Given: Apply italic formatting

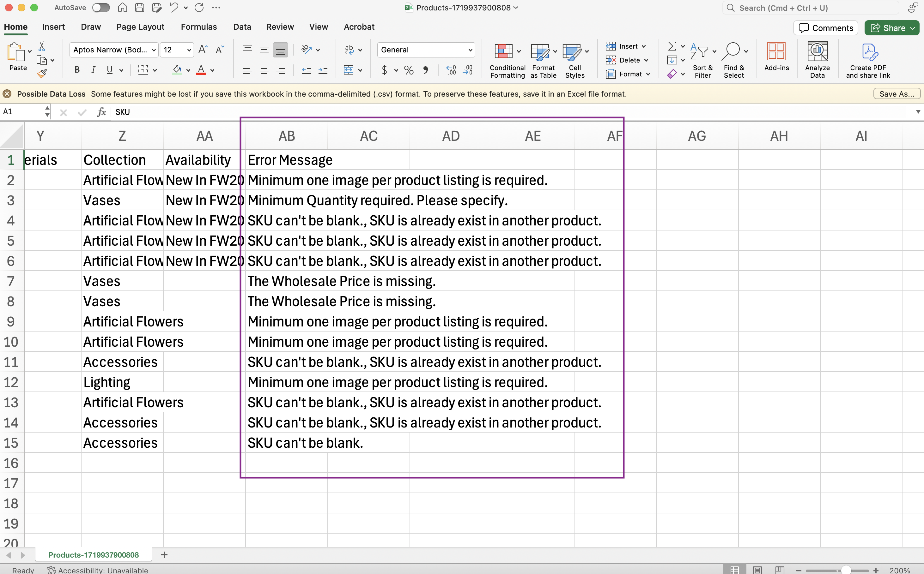Looking at the screenshot, I should [x=93, y=69].
